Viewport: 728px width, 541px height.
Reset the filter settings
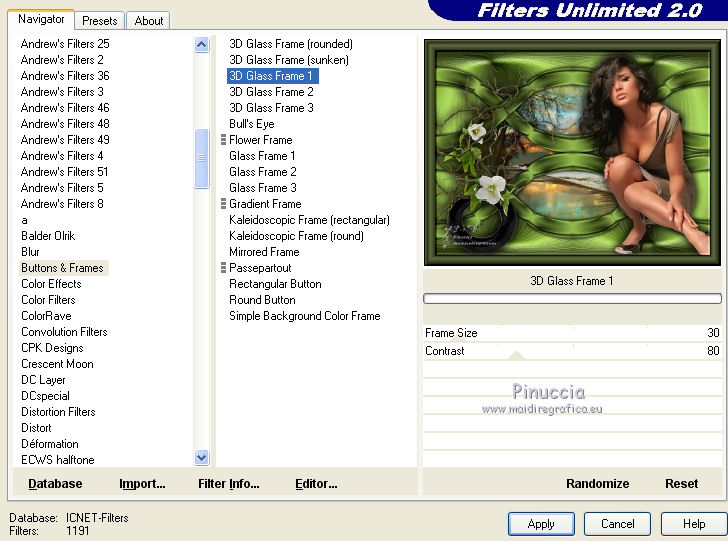(682, 484)
